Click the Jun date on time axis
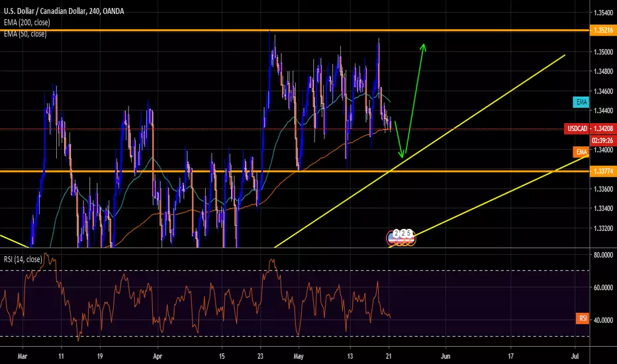The width and height of the screenshot is (617, 364). 446,356
